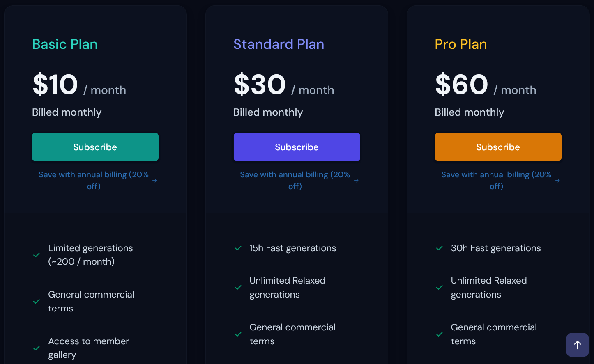This screenshot has width=594, height=364.
Task: Click arrow icon beside Basic annual billing link
Action: click(x=154, y=181)
